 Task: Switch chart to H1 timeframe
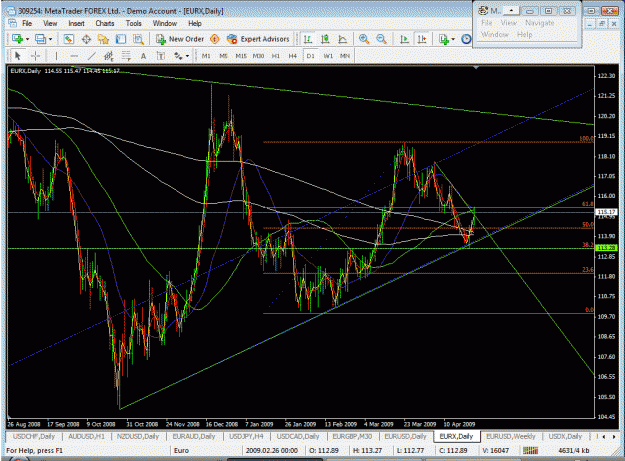(x=275, y=56)
